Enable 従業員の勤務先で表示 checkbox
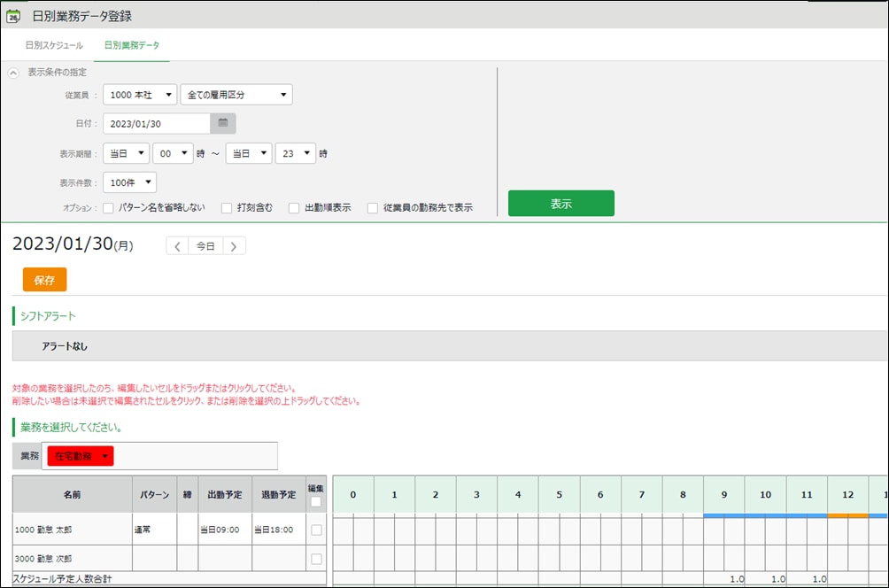The width and height of the screenshot is (889, 588). [x=373, y=208]
